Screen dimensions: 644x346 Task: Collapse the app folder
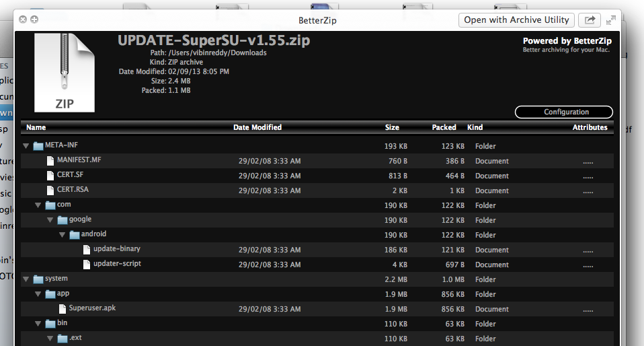[x=38, y=293]
